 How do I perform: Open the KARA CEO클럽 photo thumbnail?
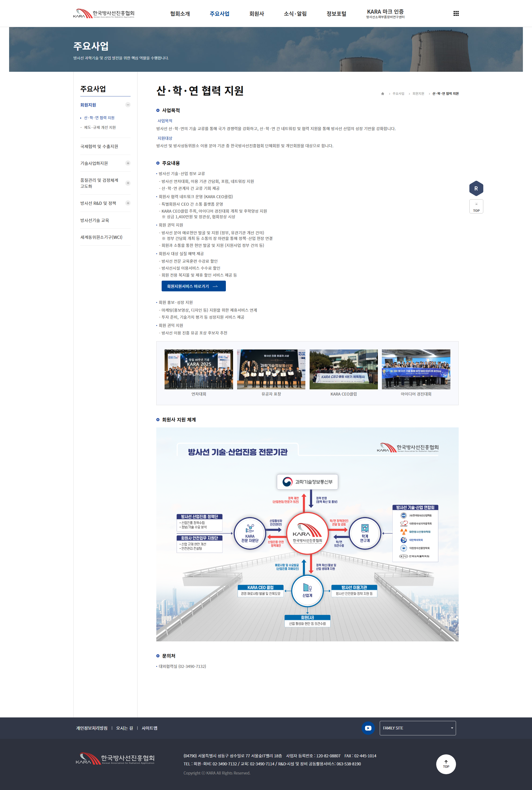(343, 369)
